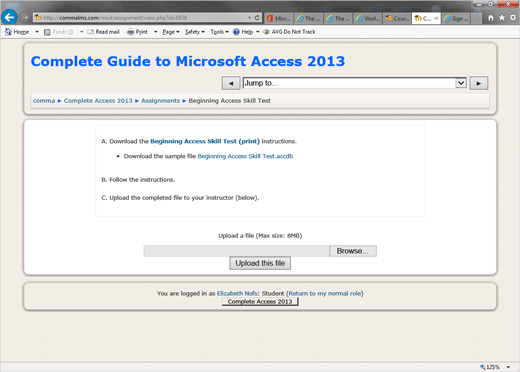
Task: Click the Browse... button
Action: click(353, 251)
